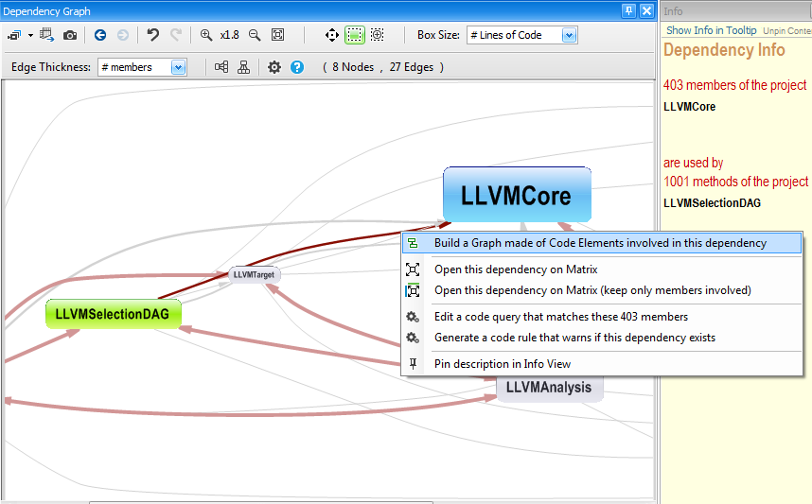Close the Dependency Graph panel
Viewport: 812px width, 504px height.
[x=646, y=10]
